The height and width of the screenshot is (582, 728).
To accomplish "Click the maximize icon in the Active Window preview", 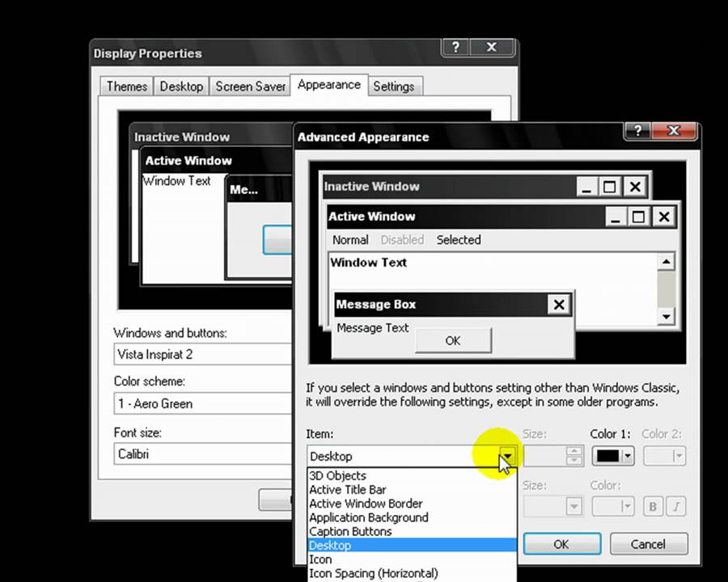I will click(x=637, y=216).
